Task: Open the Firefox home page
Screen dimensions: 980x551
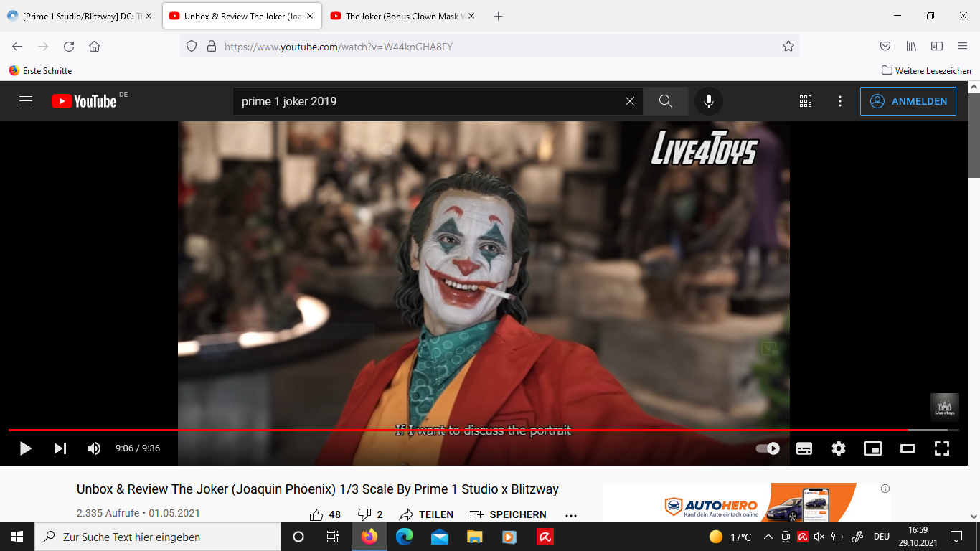Action: click(94, 47)
